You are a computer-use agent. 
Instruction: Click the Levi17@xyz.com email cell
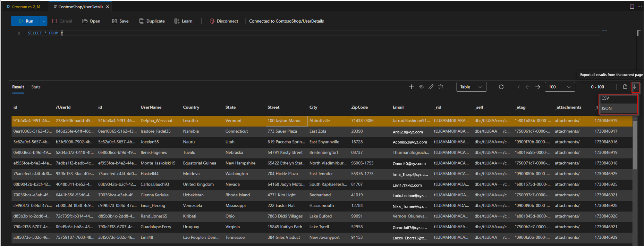[407, 185]
